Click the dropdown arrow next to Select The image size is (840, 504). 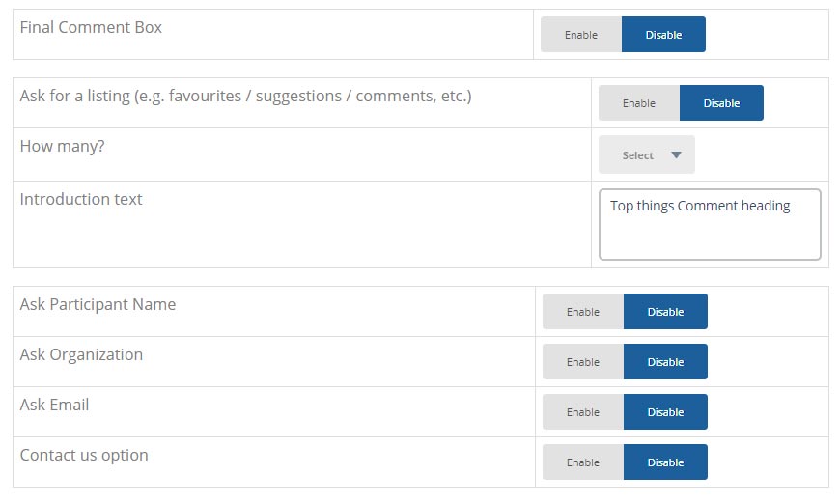tap(676, 154)
